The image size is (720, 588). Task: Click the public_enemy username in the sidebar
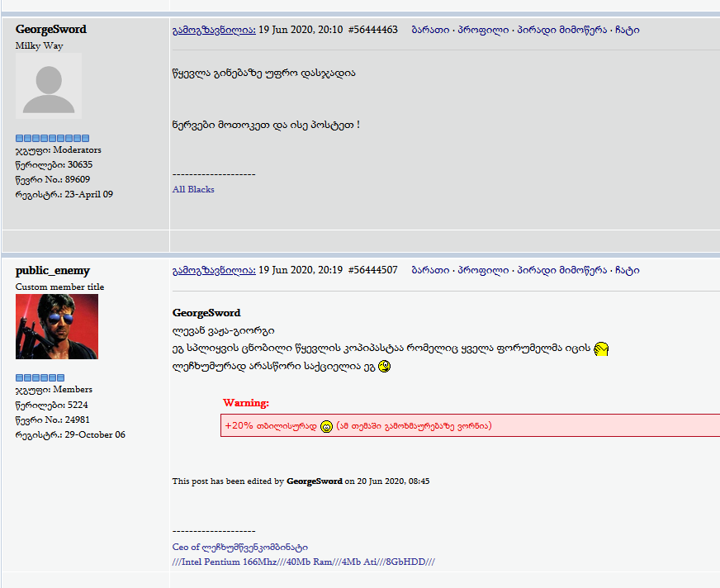(x=53, y=271)
